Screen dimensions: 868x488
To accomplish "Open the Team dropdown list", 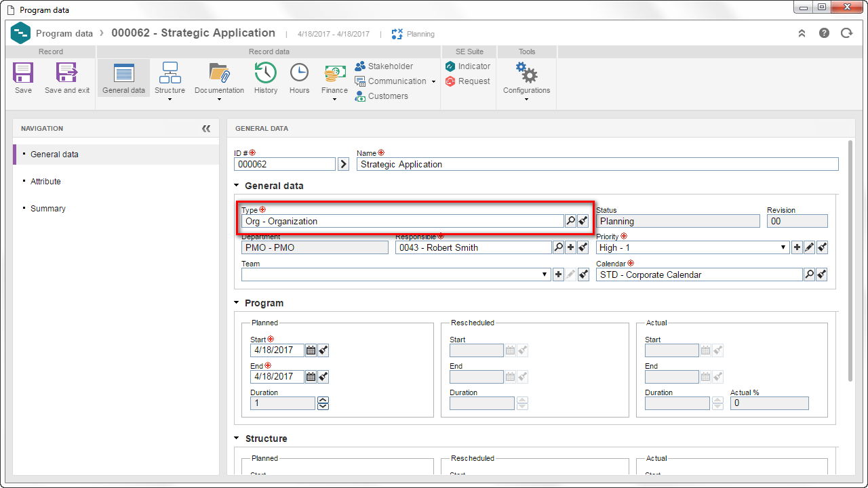I will [x=396, y=274].
